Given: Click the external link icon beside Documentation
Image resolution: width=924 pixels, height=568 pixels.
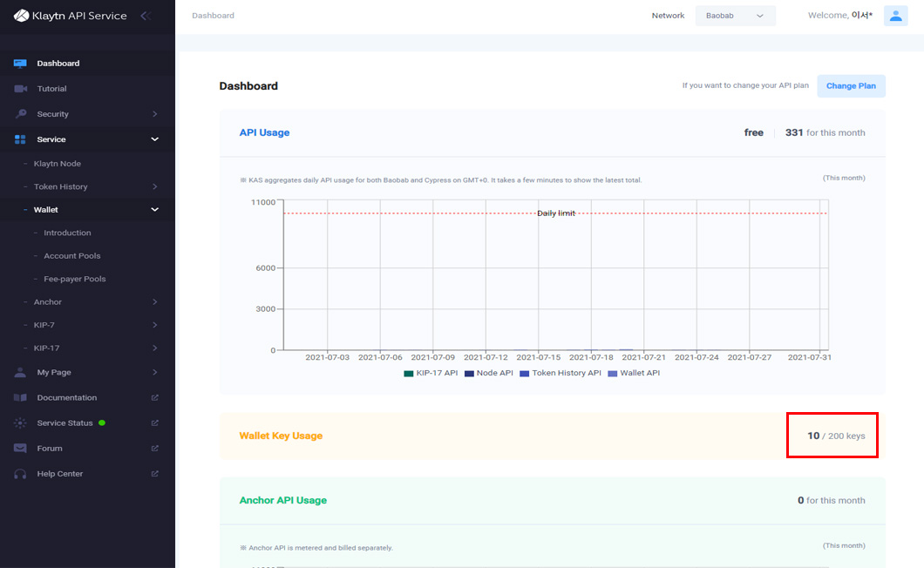Looking at the screenshot, I should point(155,398).
